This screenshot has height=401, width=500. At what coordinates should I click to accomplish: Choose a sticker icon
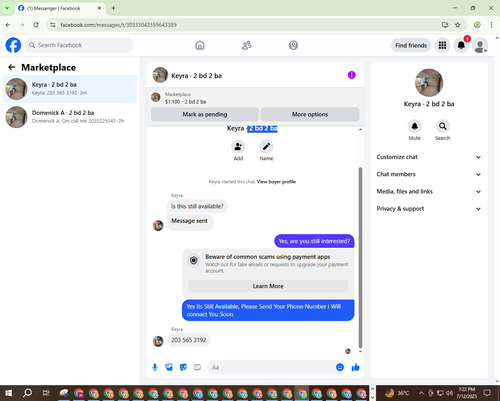click(x=183, y=367)
